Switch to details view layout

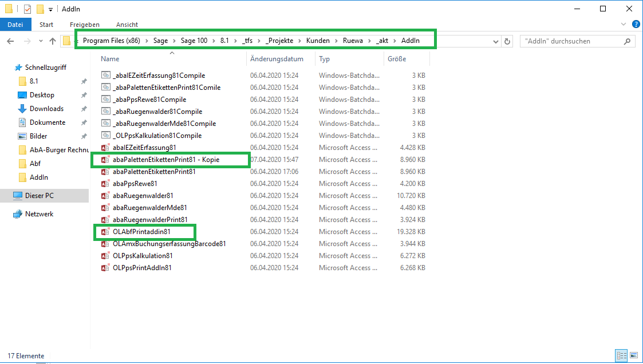pos(621,355)
